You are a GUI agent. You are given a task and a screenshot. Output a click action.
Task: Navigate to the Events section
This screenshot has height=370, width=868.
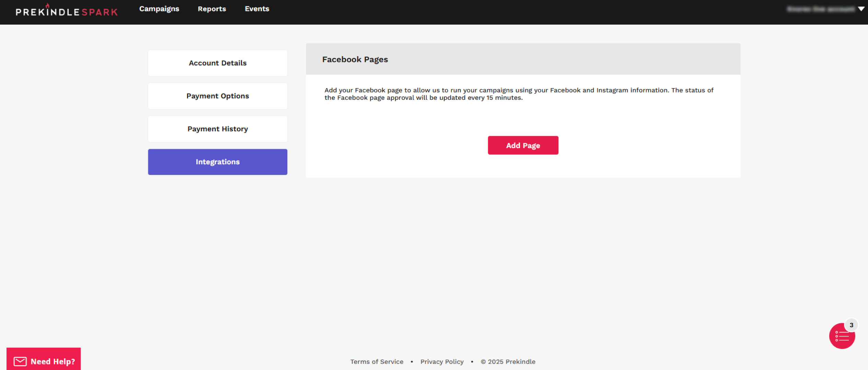tap(257, 9)
